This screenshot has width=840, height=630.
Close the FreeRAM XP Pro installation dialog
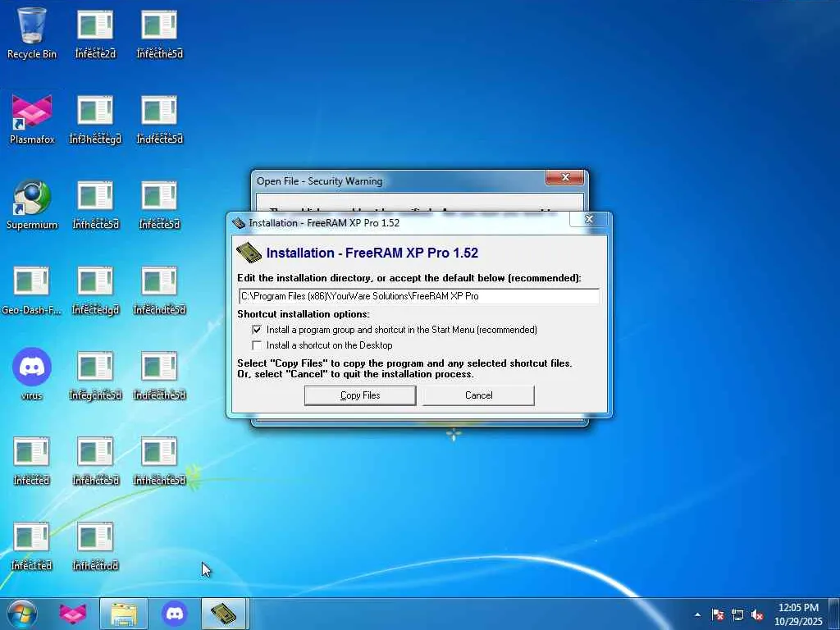tap(589, 219)
